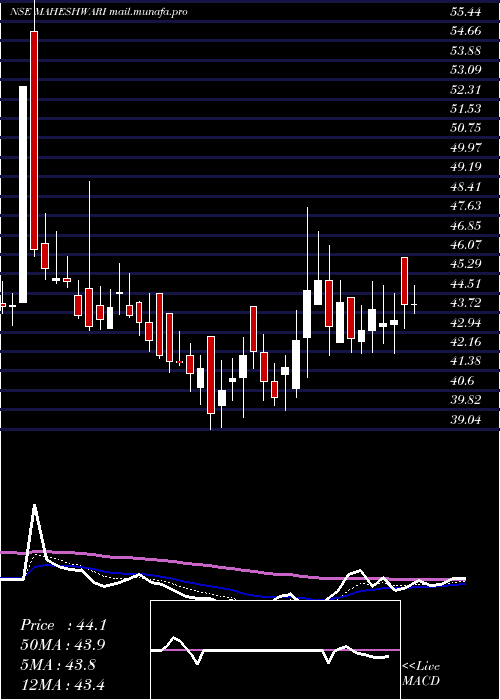Click the spike peak on the white indicator line
The width and height of the screenshot is (500, 700).
pos(34,506)
